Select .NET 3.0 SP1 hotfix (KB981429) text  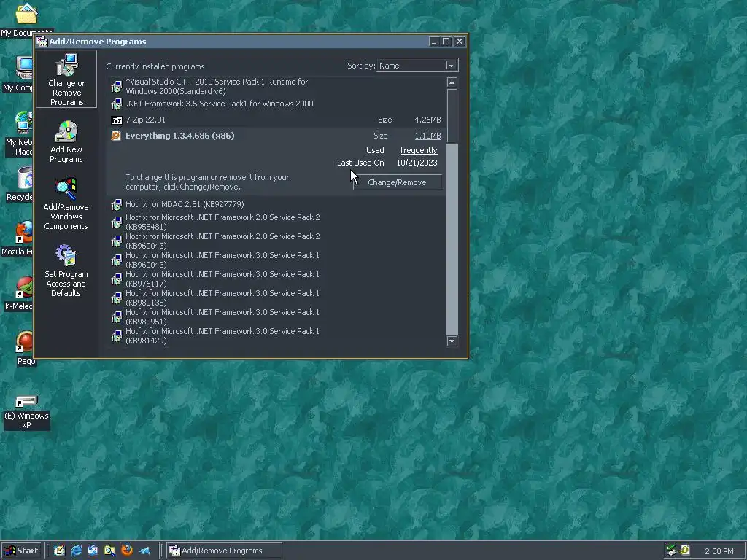pyautogui.click(x=222, y=336)
